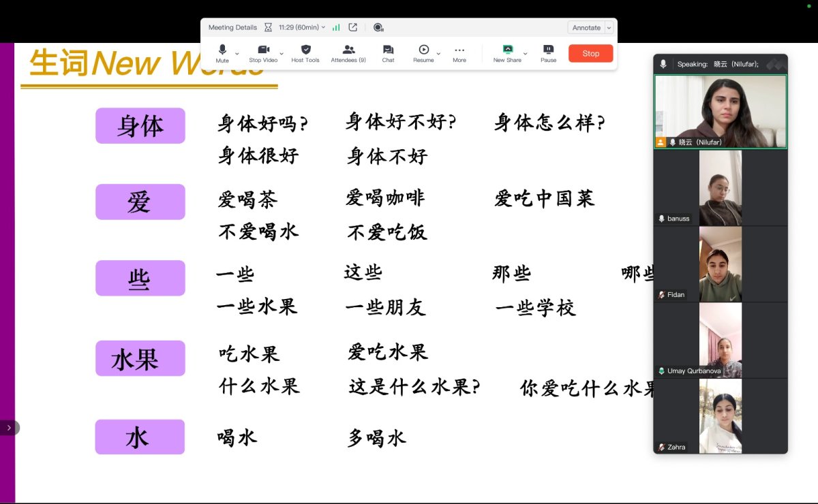Click the 水 purple word box
This screenshot has height=504, width=818.
pos(140,437)
